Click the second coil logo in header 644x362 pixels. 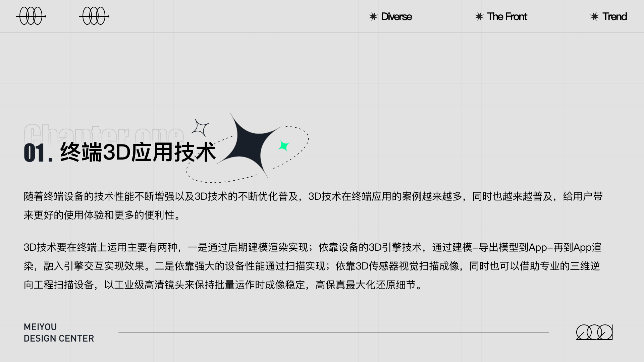point(94,16)
